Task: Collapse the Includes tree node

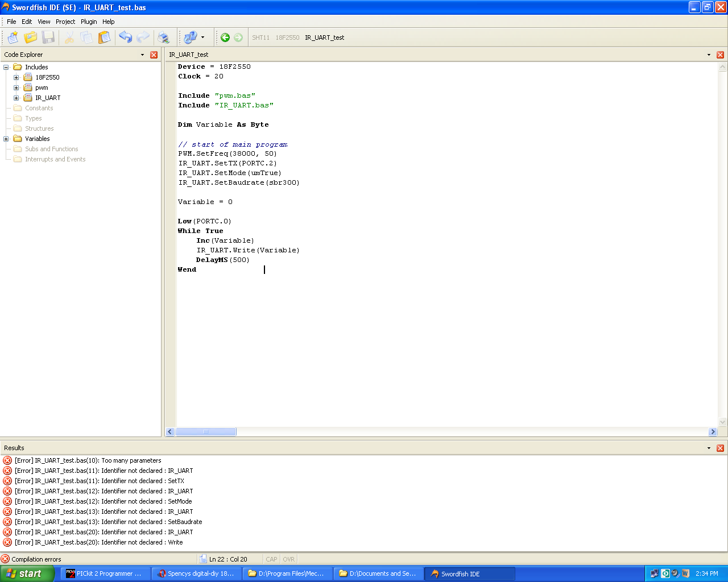Action: pos(6,67)
